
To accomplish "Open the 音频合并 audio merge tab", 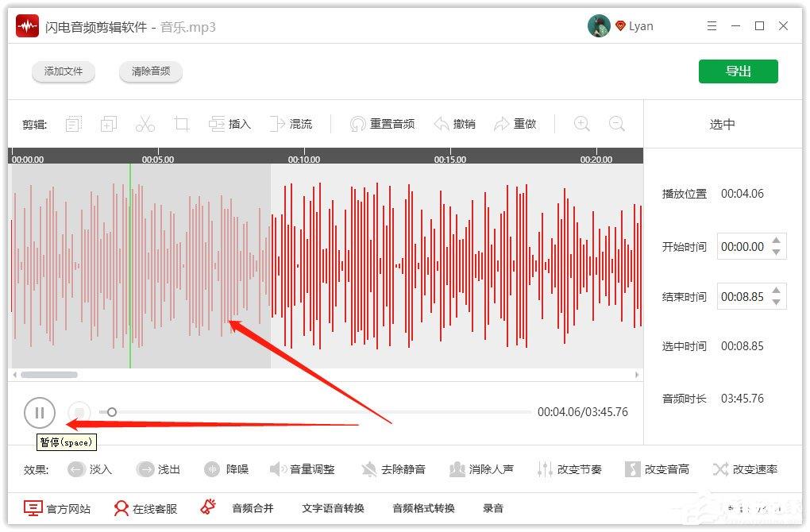I will click(x=253, y=508).
